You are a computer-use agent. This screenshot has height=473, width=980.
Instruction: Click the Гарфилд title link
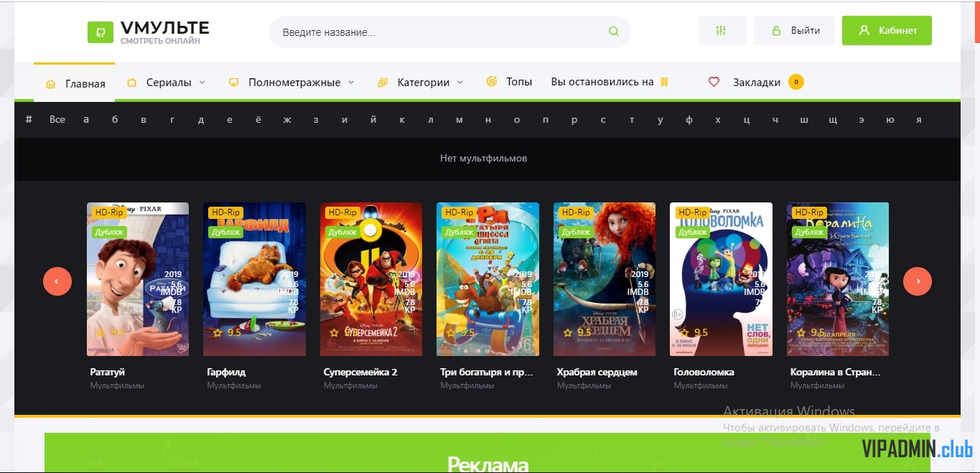pos(226,372)
